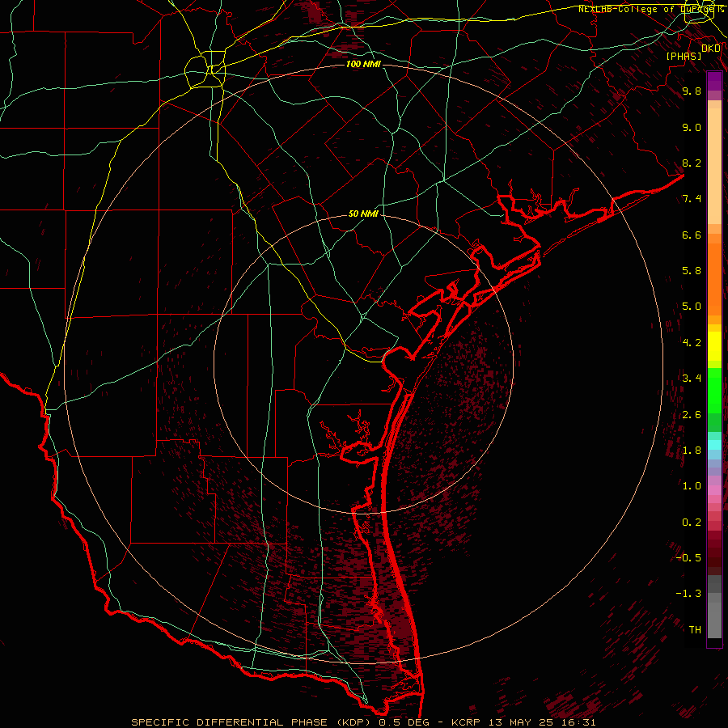Click the -1.3 value on color scale
728x728 pixels.
(688, 595)
